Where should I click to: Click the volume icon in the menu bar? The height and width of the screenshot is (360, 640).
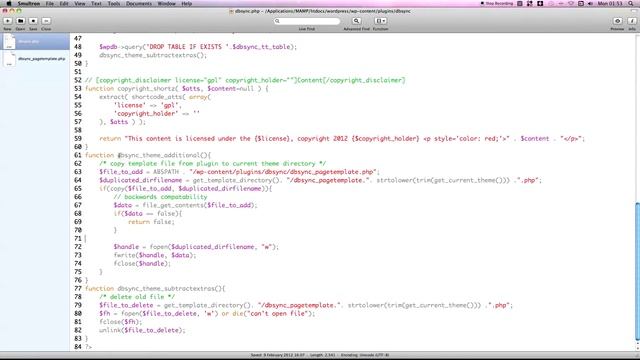590,3
